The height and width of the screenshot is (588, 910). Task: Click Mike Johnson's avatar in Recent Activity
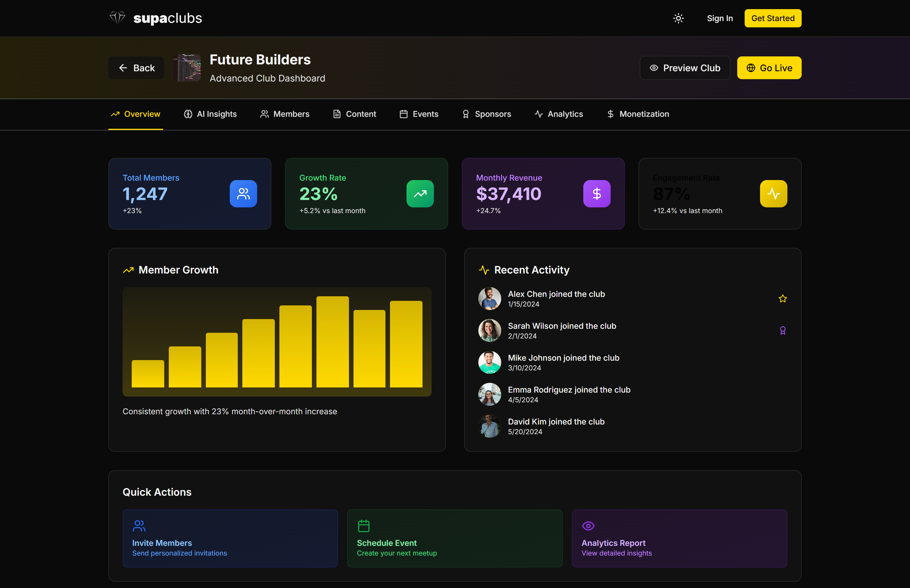(489, 362)
